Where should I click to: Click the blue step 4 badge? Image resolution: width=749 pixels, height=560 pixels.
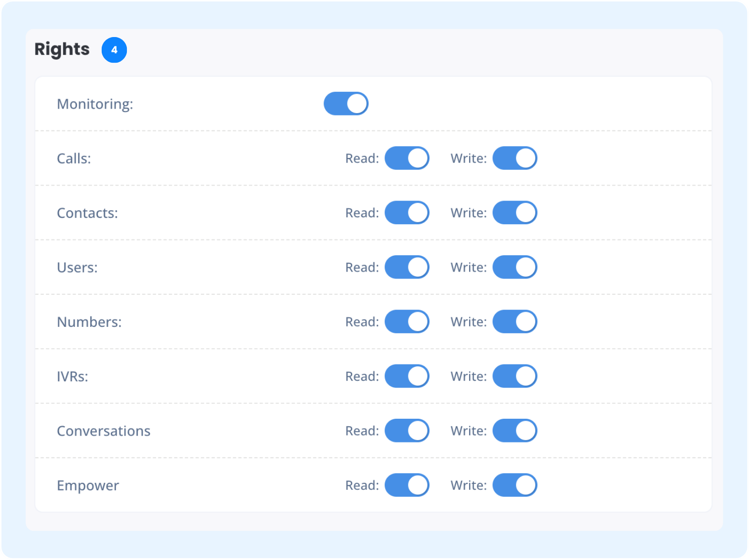pyautogui.click(x=114, y=50)
